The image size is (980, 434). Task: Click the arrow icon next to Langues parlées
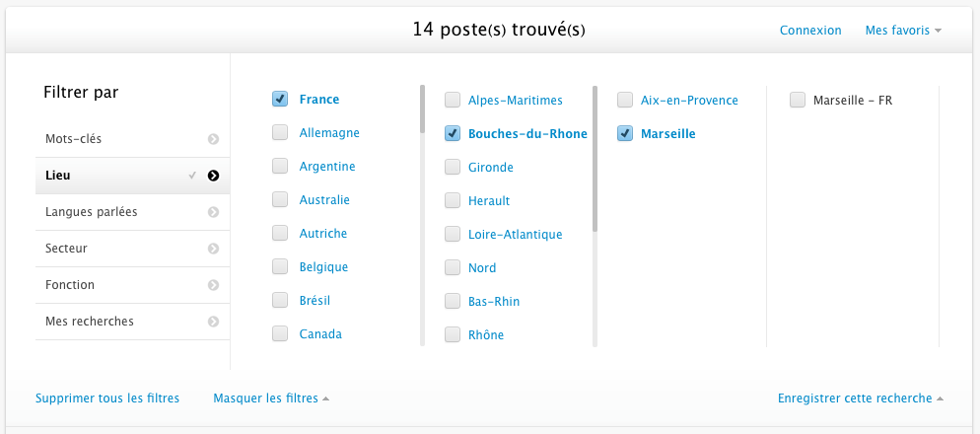tap(214, 212)
